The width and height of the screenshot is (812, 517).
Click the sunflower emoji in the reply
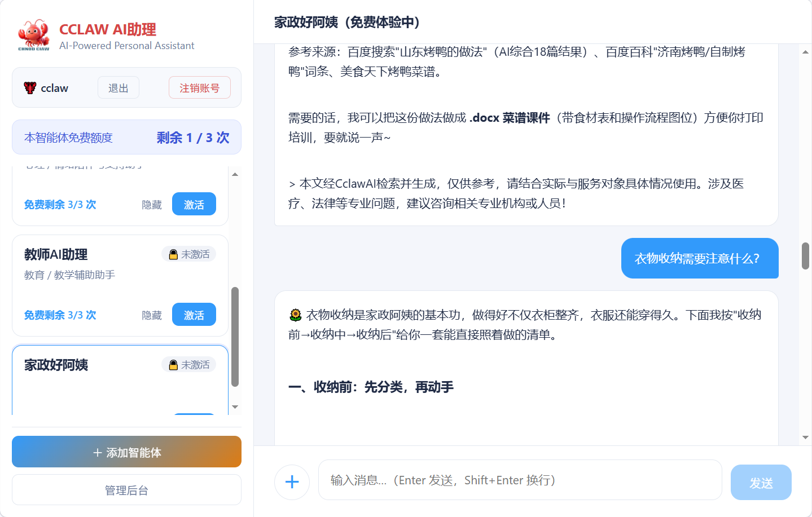coord(295,315)
